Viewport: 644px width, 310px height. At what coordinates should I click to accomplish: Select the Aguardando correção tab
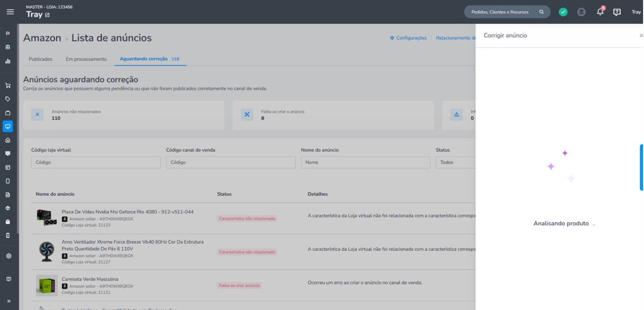150,59
